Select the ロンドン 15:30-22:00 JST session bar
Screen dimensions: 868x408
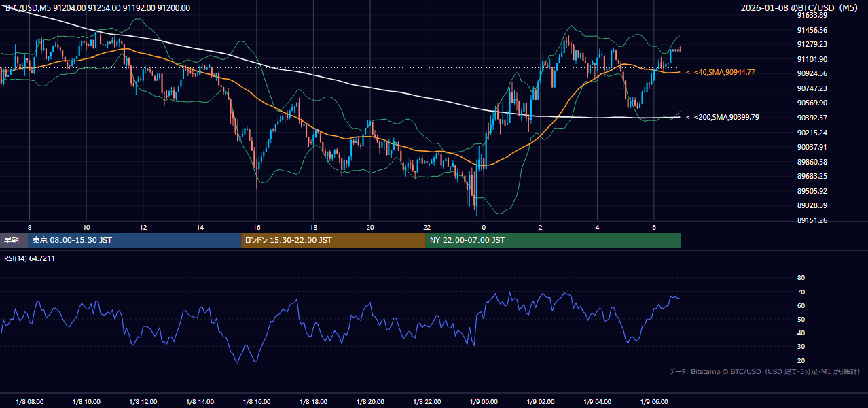click(x=333, y=240)
